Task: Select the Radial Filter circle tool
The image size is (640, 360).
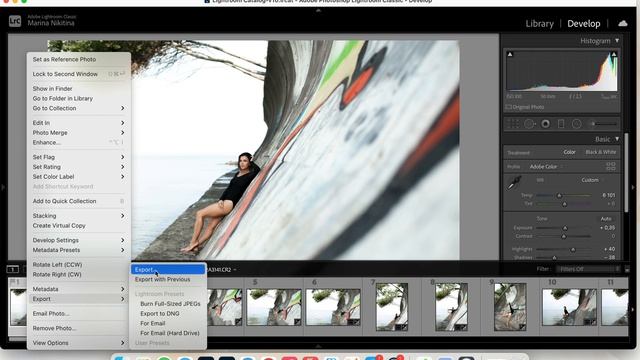Action: (x=576, y=124)
